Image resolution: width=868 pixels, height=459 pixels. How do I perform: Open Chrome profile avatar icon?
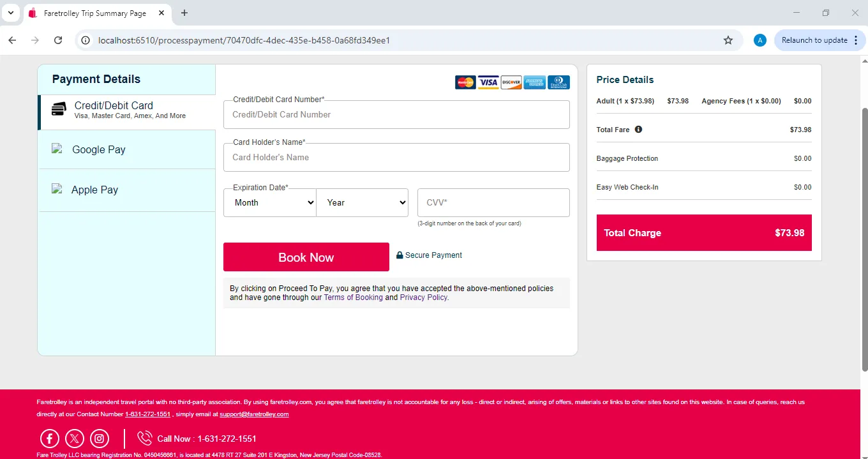(x=759, y=40)
